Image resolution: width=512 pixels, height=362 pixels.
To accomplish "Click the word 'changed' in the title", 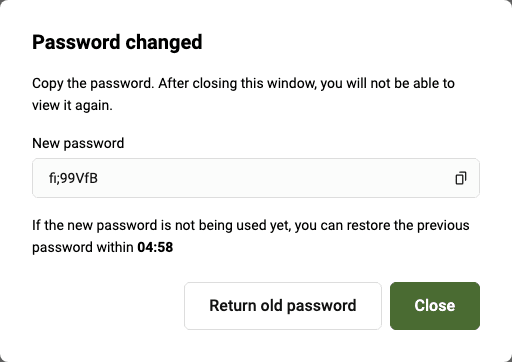I will [164, 43].
